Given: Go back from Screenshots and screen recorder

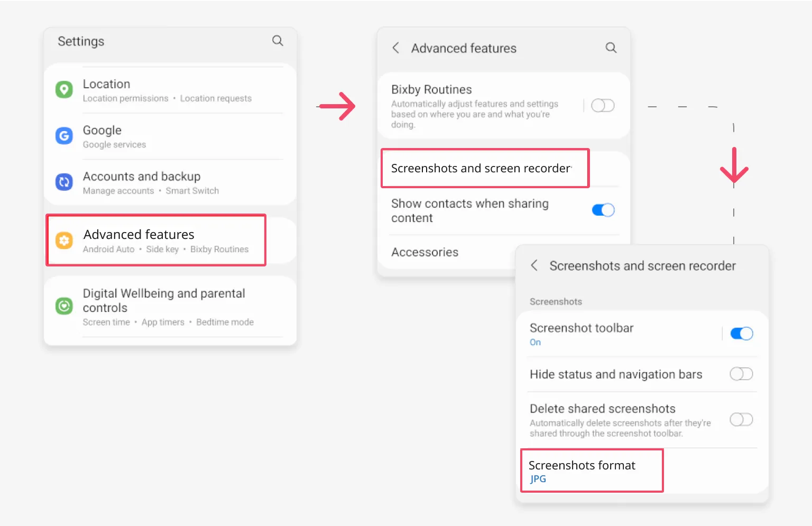Looking at the screenshot, I should click(534, 265).
